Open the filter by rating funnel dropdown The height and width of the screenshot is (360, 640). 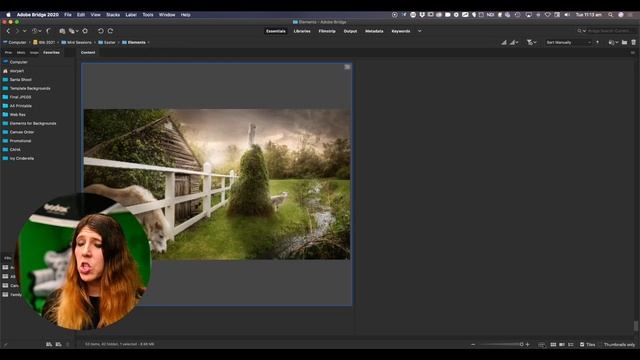[x=531, y=42]
